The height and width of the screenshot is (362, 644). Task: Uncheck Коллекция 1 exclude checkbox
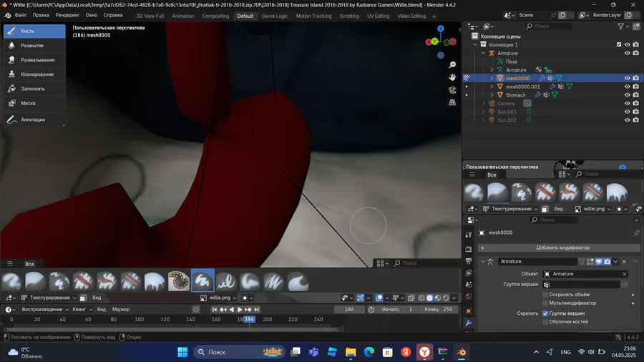(619, 44)
